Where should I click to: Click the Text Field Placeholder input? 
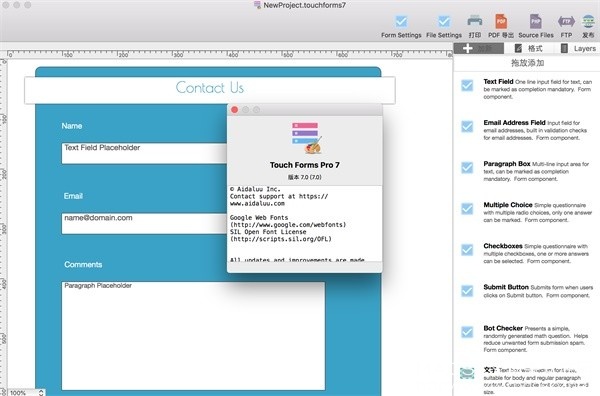(145, 153)
